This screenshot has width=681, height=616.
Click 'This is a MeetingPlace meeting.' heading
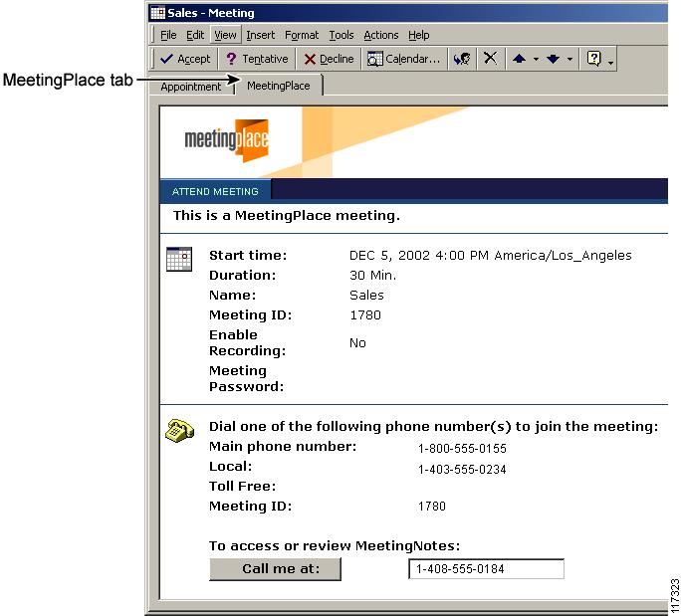coord(287,216)
